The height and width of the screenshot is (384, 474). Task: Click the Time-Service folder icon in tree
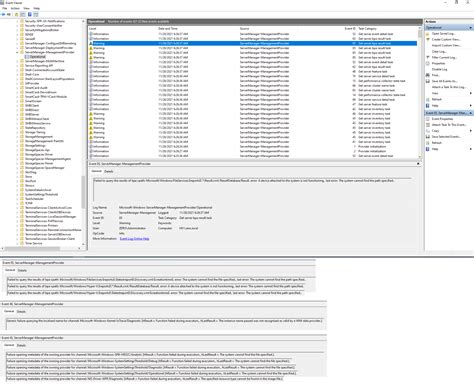(x=22, y=243)
